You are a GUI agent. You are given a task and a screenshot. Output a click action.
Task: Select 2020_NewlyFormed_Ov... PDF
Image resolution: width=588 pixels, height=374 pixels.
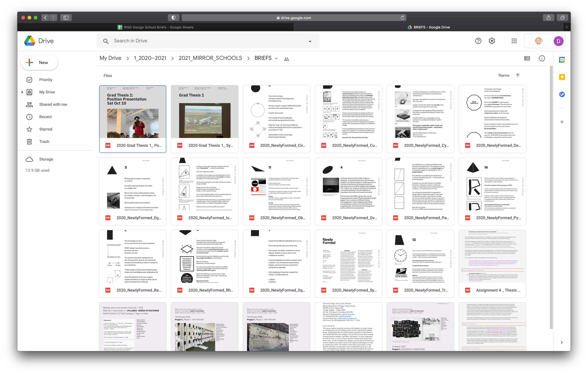(348, 191)
